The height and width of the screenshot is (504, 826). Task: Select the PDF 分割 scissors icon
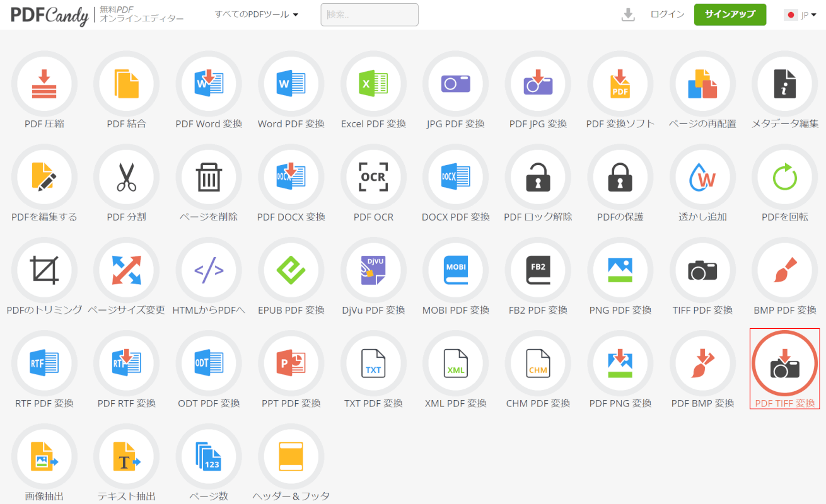coord(126,177)
